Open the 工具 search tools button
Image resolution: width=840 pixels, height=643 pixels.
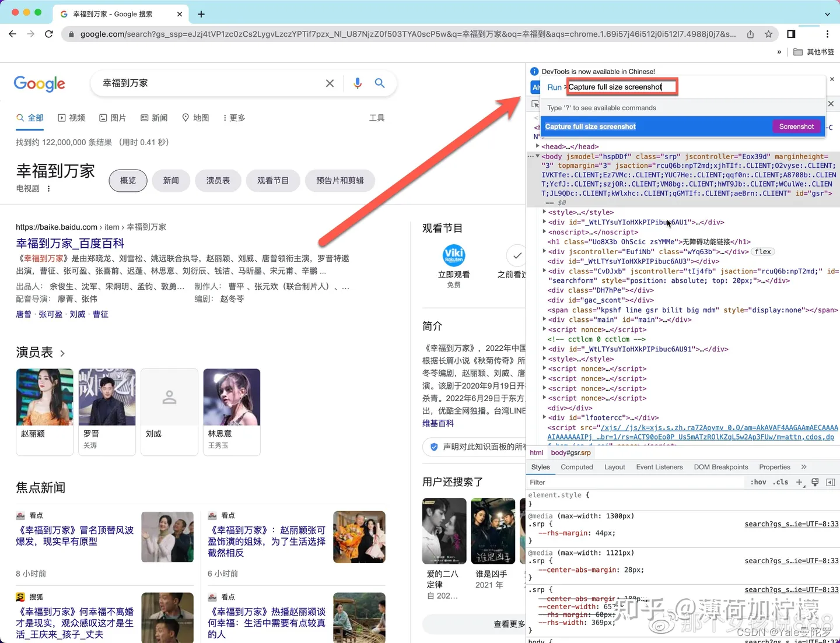pyautogui.click(x=377, y=118)
